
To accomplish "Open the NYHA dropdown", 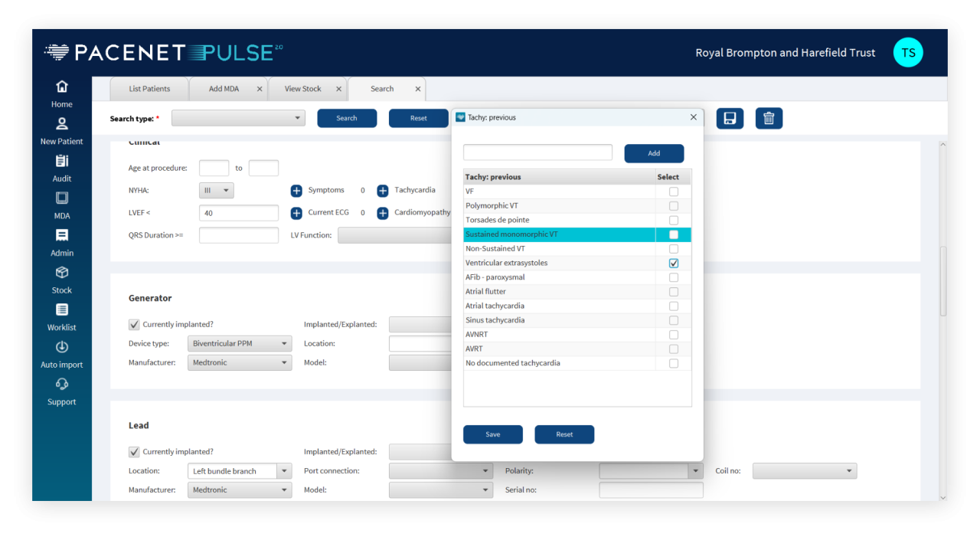I will coord(217,191).
